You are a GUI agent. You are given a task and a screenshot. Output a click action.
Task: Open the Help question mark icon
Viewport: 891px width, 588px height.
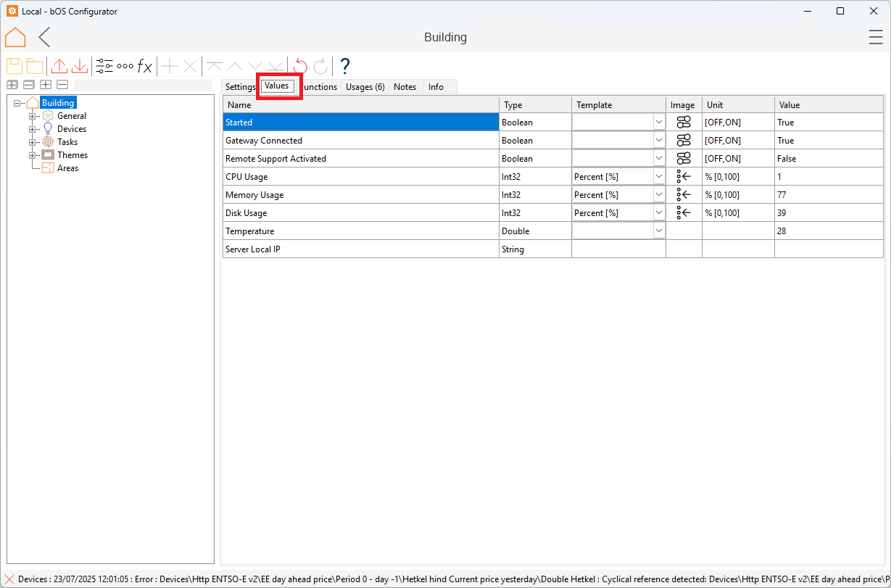point(345,66)
